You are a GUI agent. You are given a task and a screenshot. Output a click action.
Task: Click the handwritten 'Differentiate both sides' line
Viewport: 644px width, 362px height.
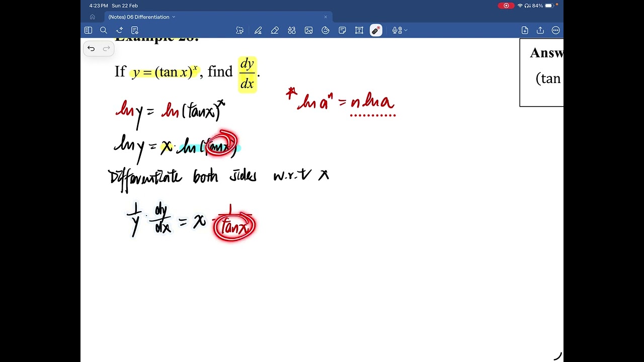coord(219,177)
